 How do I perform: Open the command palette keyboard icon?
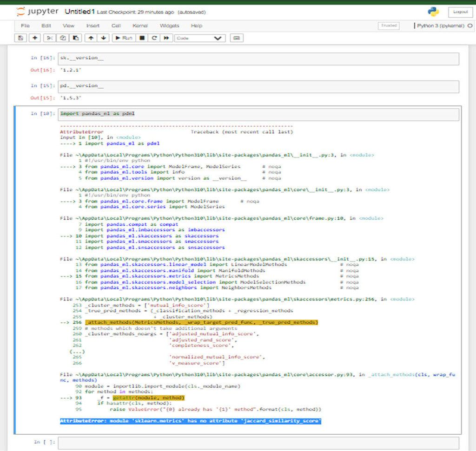point(237,38)
